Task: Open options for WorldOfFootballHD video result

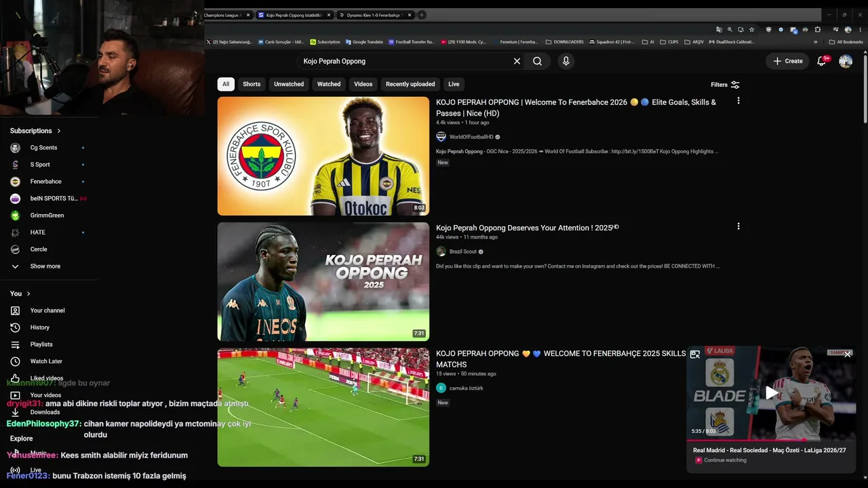Action: point(738,100)
